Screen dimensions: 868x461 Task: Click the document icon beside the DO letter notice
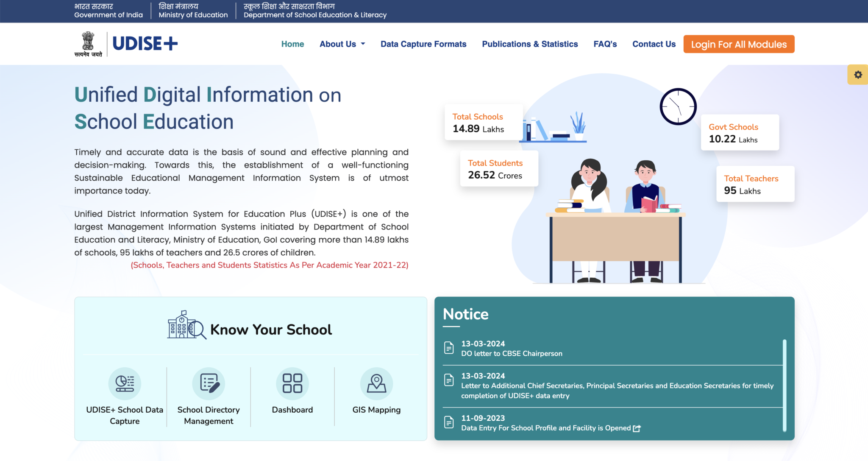click(x=449, y=348)
